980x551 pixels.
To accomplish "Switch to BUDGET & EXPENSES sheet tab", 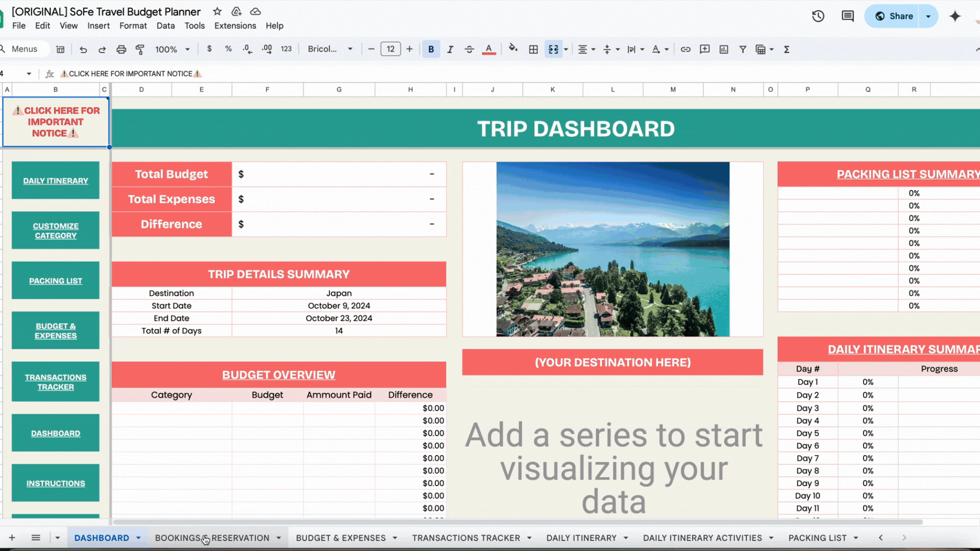I will [341, 538].
